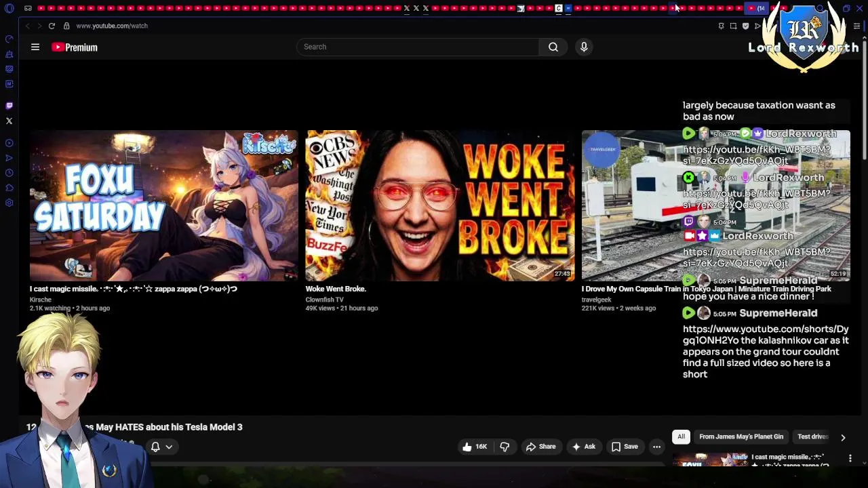Click the pin icon in address bar
The width and height of the screenshot is (868, 488).
coord(721,26)
